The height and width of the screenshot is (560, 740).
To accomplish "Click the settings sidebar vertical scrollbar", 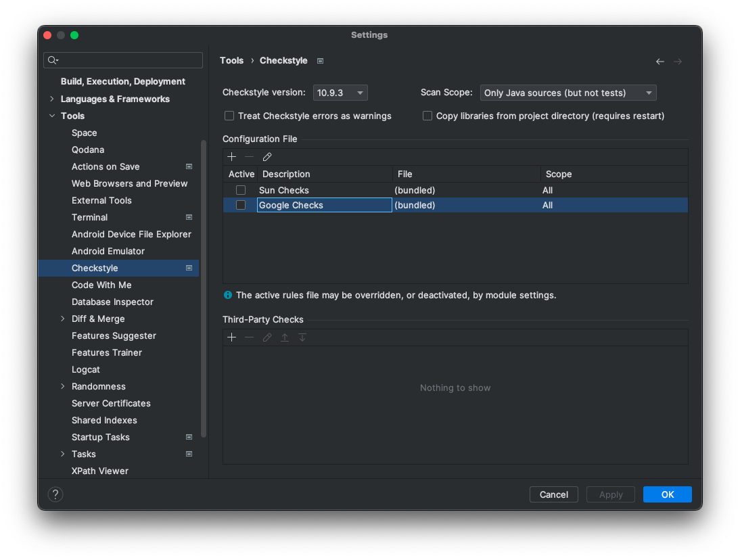I will (204, 289).
